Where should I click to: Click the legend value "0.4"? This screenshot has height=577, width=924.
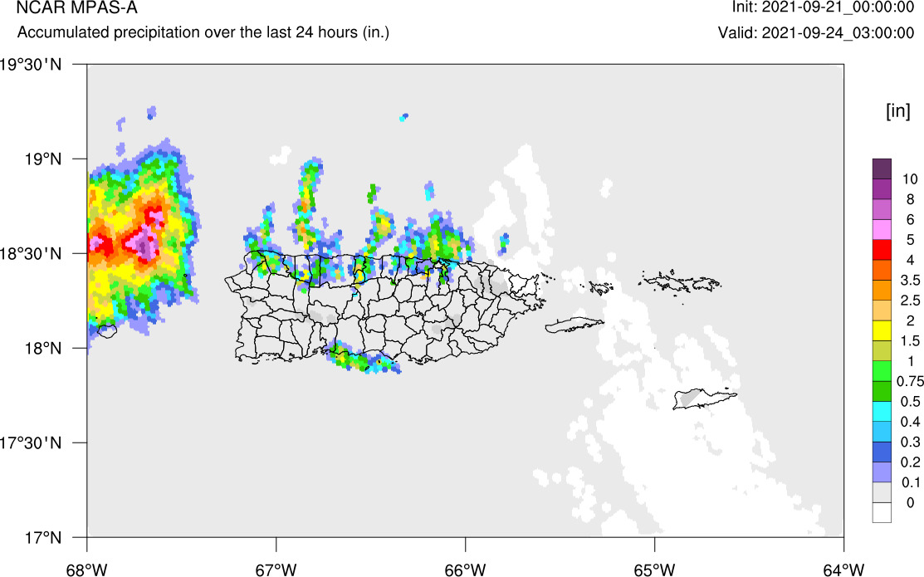click(911, 422)
